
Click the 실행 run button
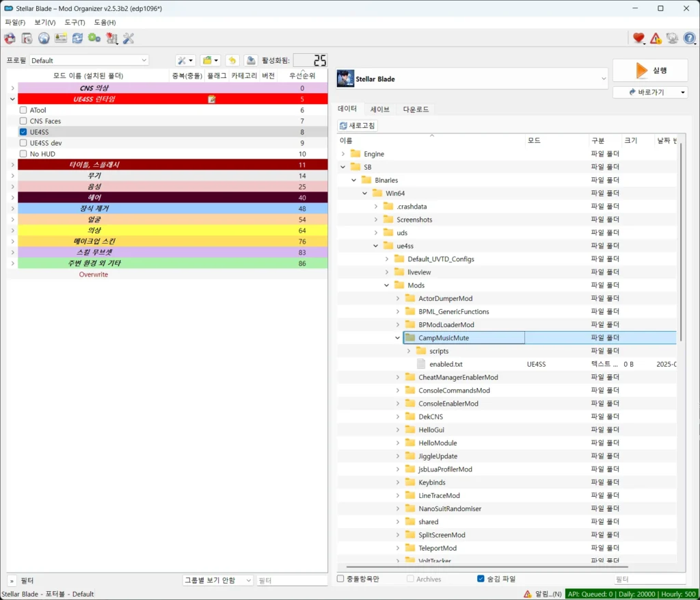[650, 70]
